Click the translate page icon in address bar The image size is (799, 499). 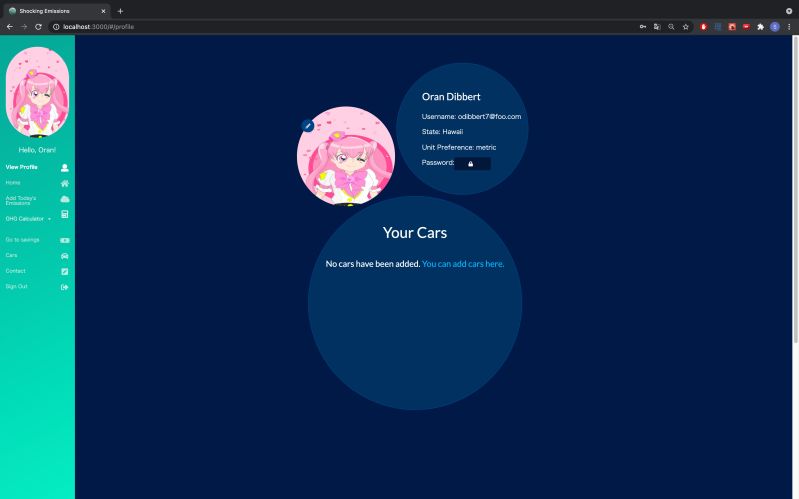657,27
